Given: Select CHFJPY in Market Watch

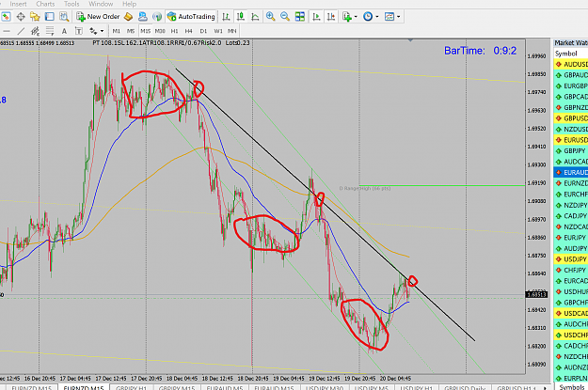Looking at the screenshot, I should [571, 270].
